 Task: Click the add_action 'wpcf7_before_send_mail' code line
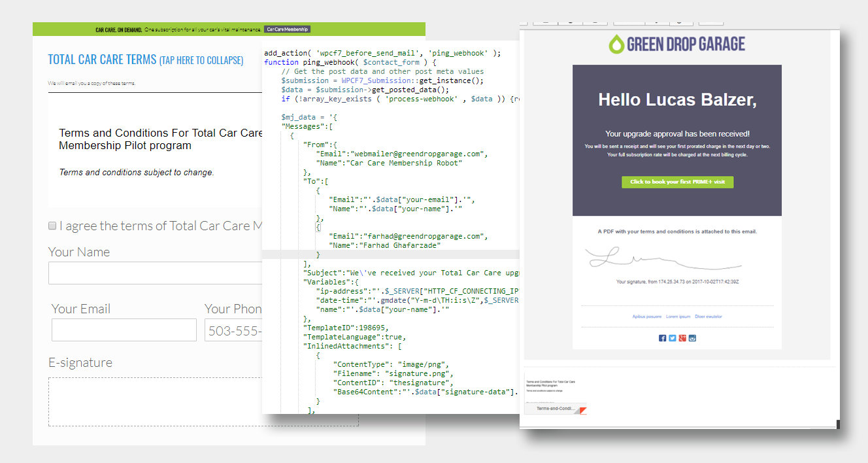[x=382, y=54]
